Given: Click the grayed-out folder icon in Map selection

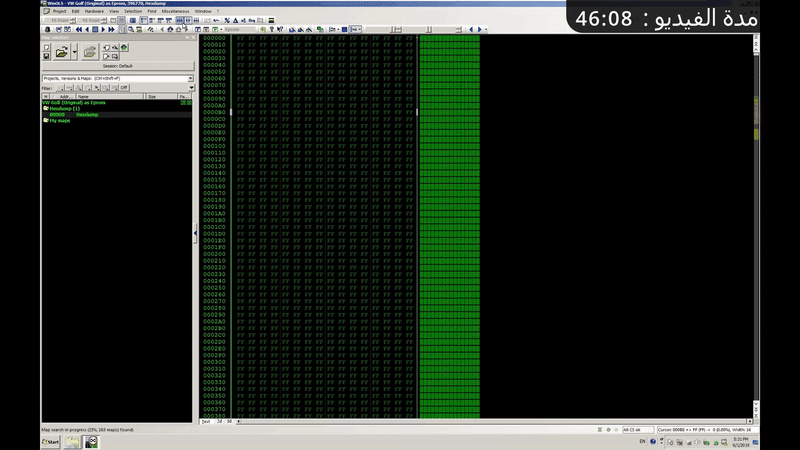Looking at the screenshot, I should pyautogui.click(x=90, y=51).
